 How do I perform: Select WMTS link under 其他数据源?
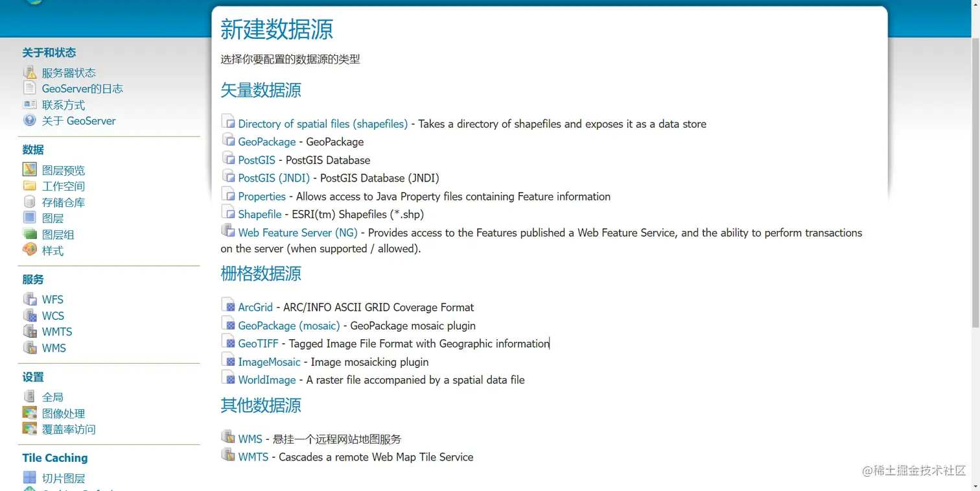pyautogui.click(x=253, y=457)
